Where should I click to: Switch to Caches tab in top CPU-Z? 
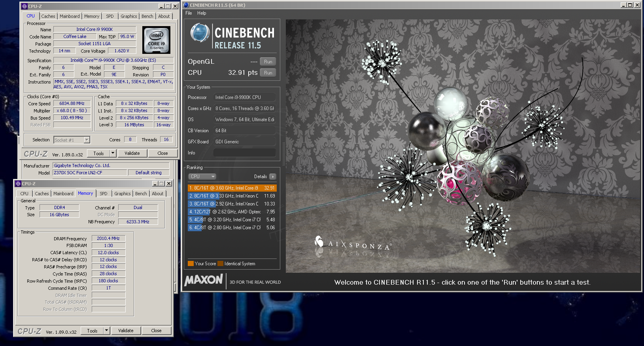48,16
